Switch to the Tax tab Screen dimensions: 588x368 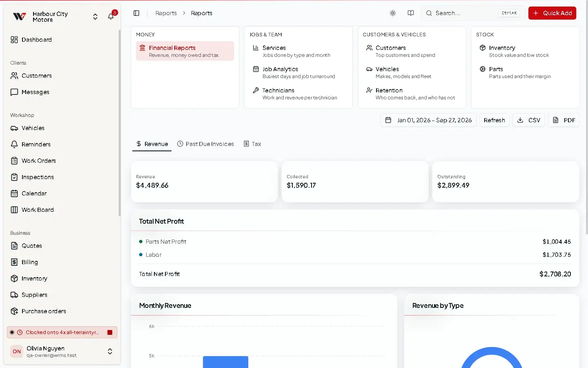pos(252,144)
